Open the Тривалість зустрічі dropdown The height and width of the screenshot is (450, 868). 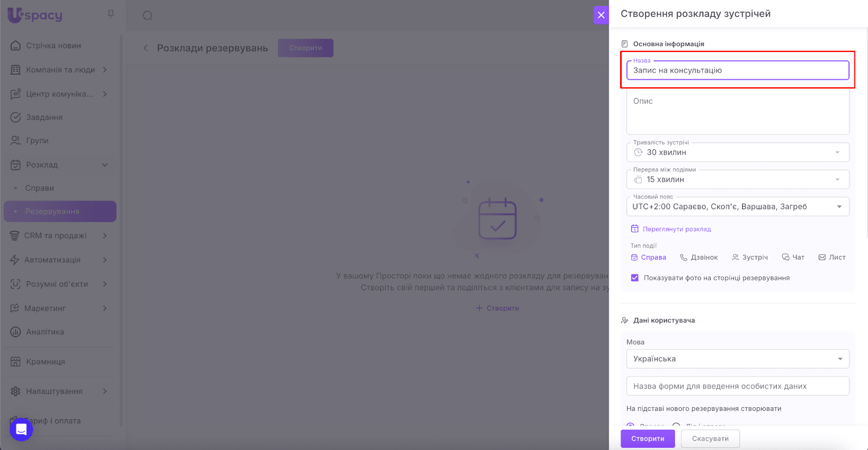tap(738, 152)
